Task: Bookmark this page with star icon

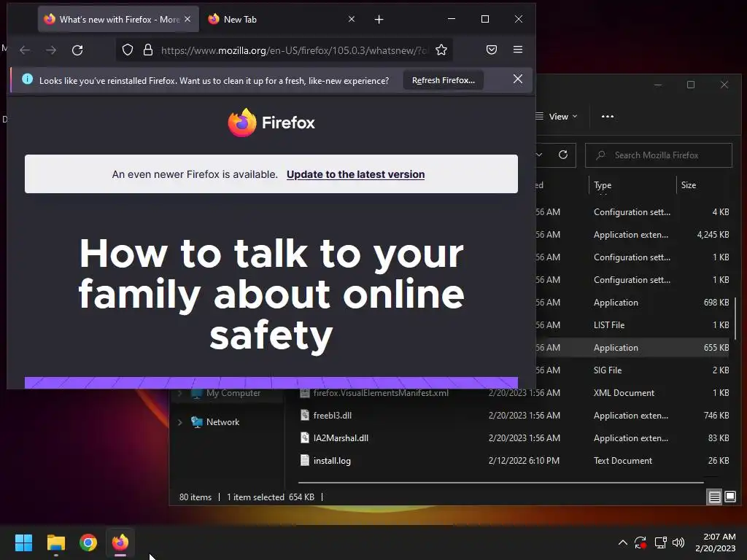Action: click(x=441, y=50)
